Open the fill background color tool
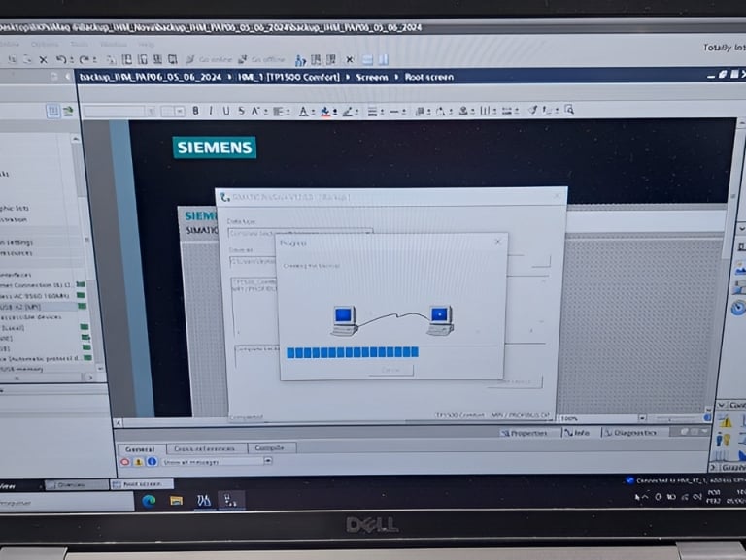Screen dimensions: 746x560 click(325, 112)
